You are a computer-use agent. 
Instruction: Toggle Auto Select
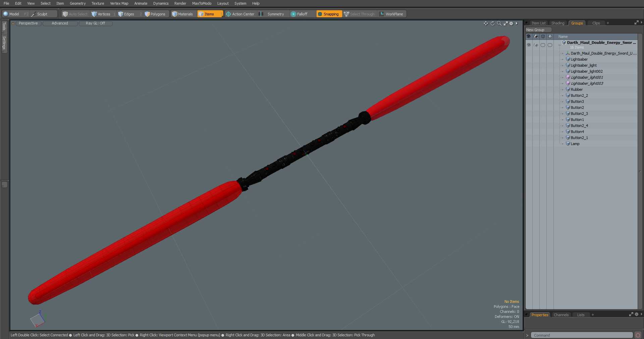pos(75,14)
